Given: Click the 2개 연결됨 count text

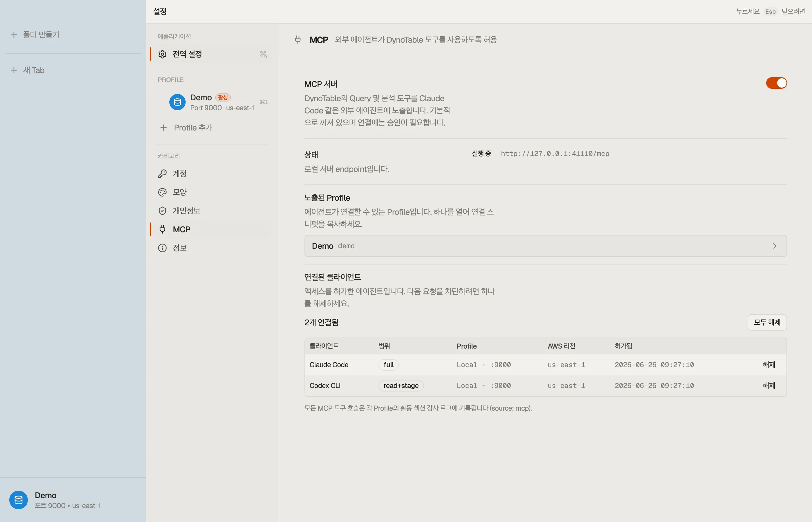Looking at the screenshot, I should click(321, 322).
